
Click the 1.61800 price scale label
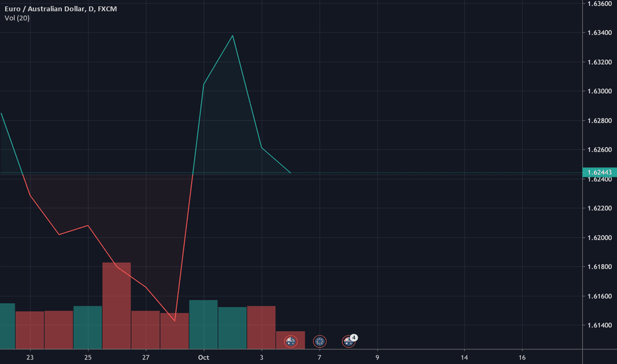point(599,267)
